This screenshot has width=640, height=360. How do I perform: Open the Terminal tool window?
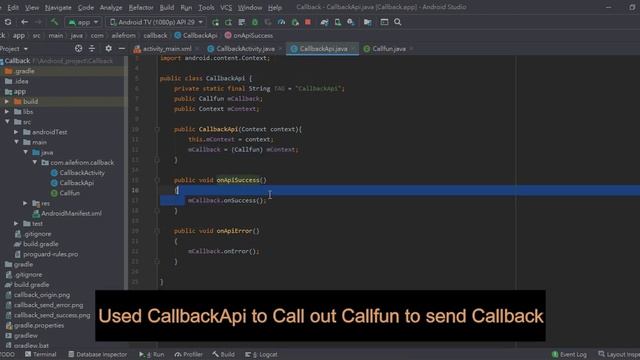pos(40,354)
